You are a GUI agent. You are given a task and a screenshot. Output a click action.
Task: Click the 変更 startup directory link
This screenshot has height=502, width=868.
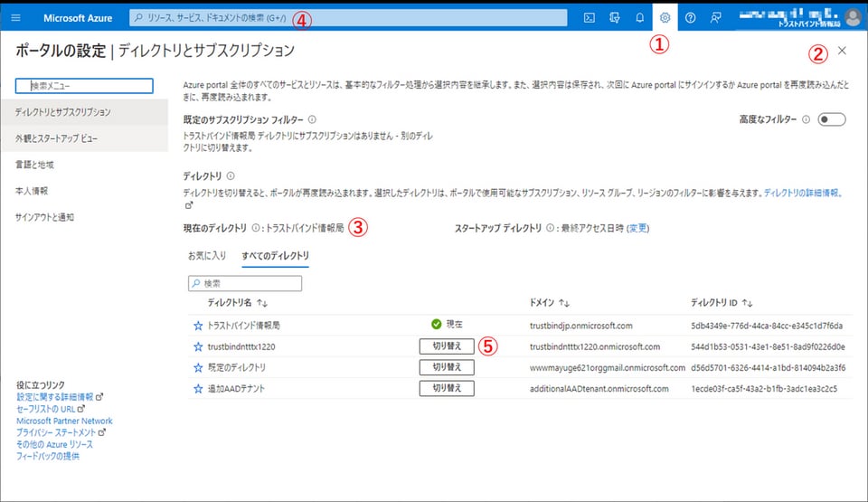pos(637,228)
